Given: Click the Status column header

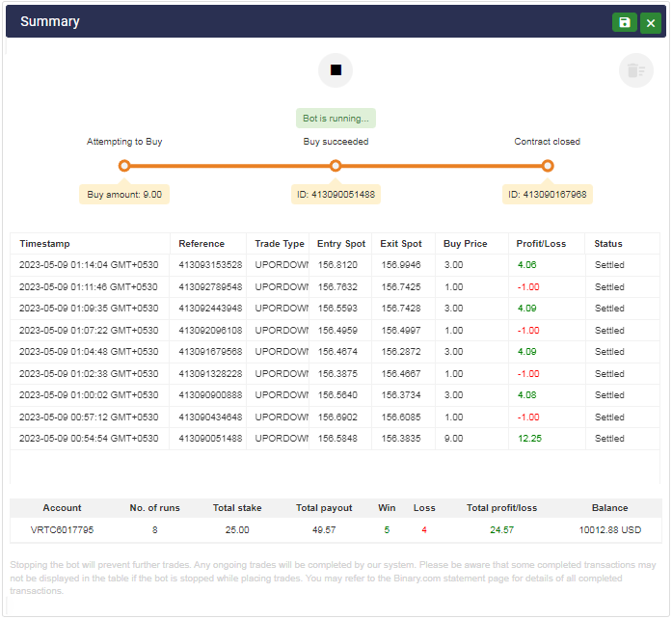Looking at the screenshot, I should [608, 244].
